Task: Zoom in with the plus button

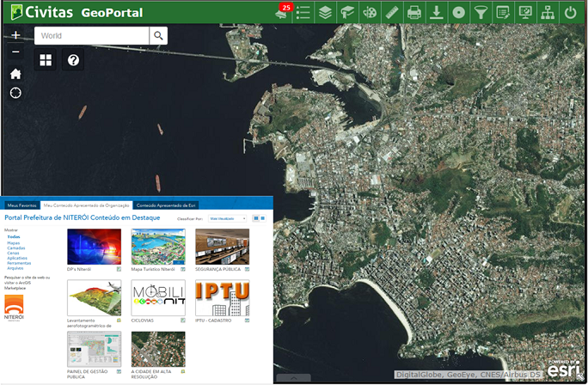Action: (x=15, y=35)
